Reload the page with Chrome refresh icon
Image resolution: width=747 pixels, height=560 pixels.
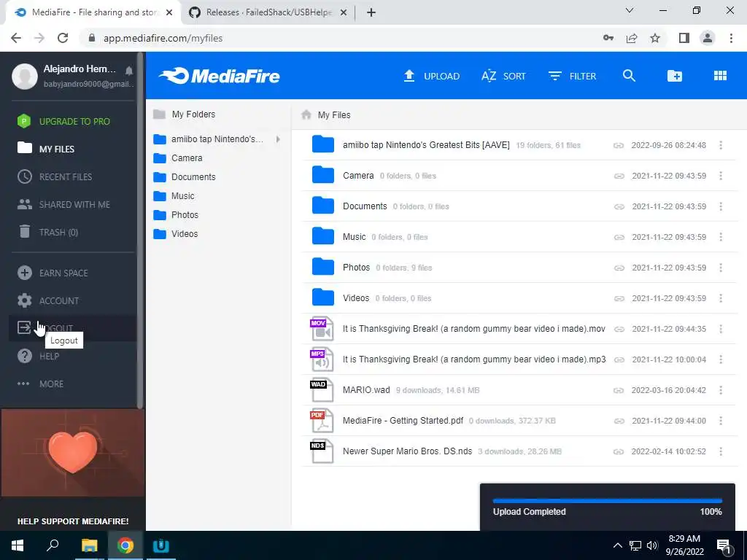(63, 38)
